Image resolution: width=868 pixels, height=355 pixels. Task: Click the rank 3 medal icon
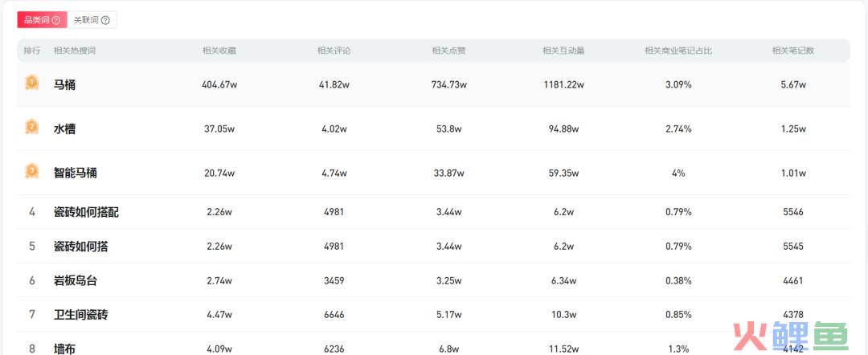31,171
